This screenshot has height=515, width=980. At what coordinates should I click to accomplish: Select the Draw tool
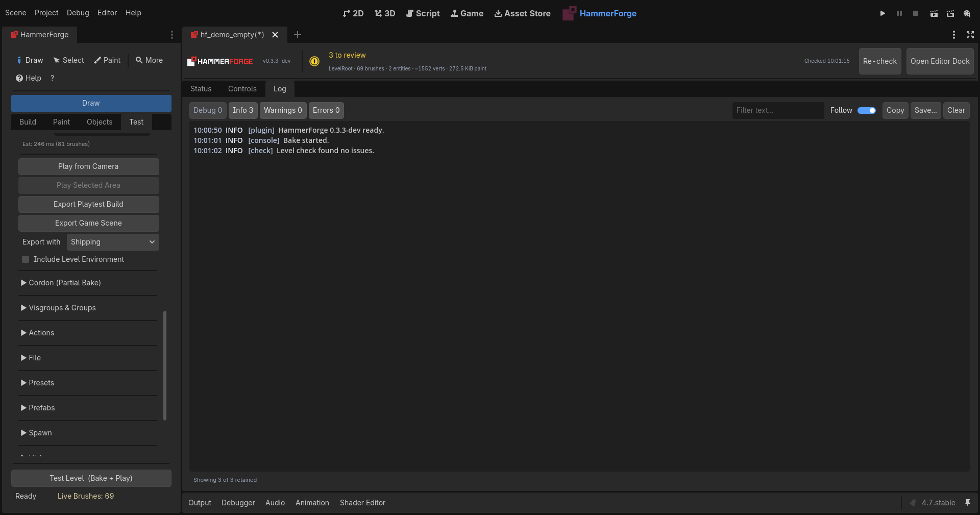tap(31, 60)
